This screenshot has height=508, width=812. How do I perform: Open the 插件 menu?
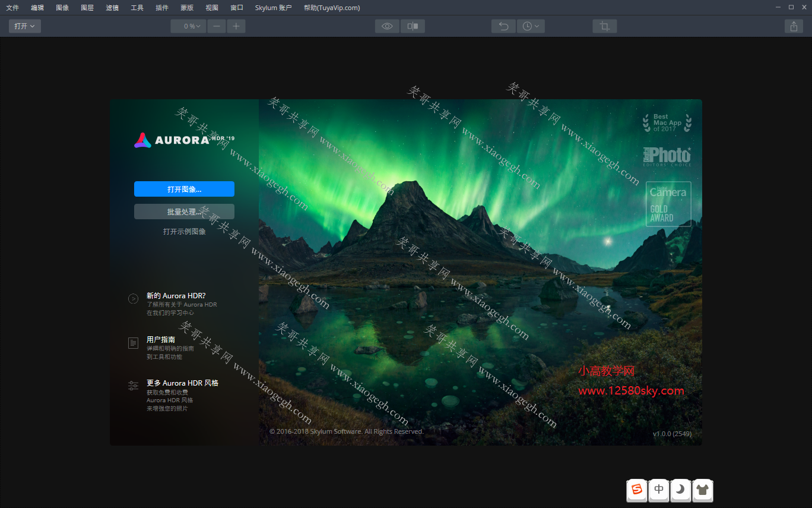[162, 8]
